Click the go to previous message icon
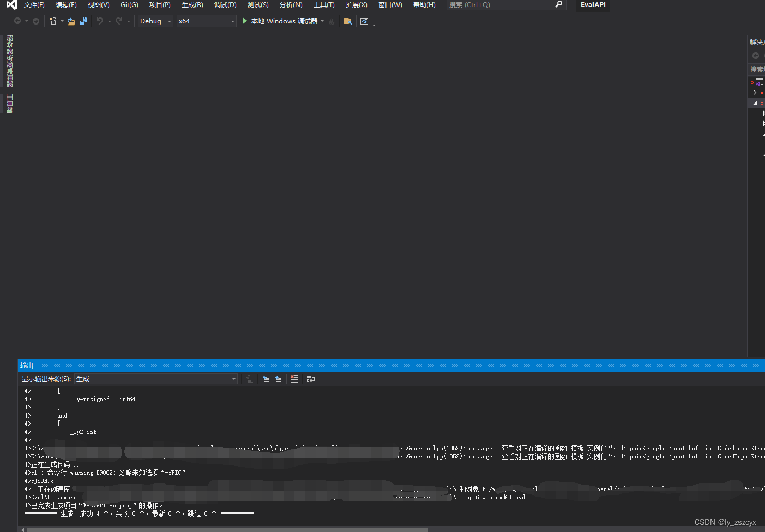The image size is (765, 532). 266,379
